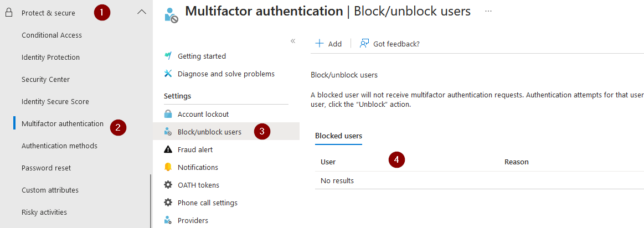This screenshot has height=228, width=644.
Task: Click the Notifications bell icon
Action: pos(168,167)
